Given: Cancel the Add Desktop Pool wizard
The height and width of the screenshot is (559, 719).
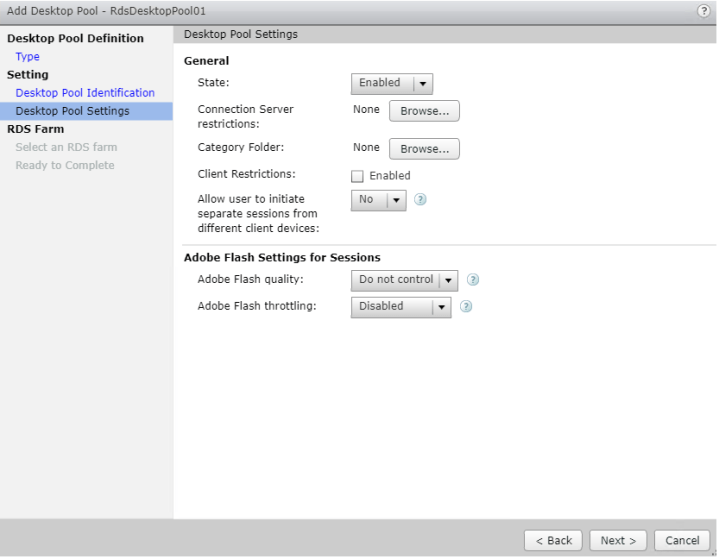Looking at the screenshot, I should click(x=683, y=540).
